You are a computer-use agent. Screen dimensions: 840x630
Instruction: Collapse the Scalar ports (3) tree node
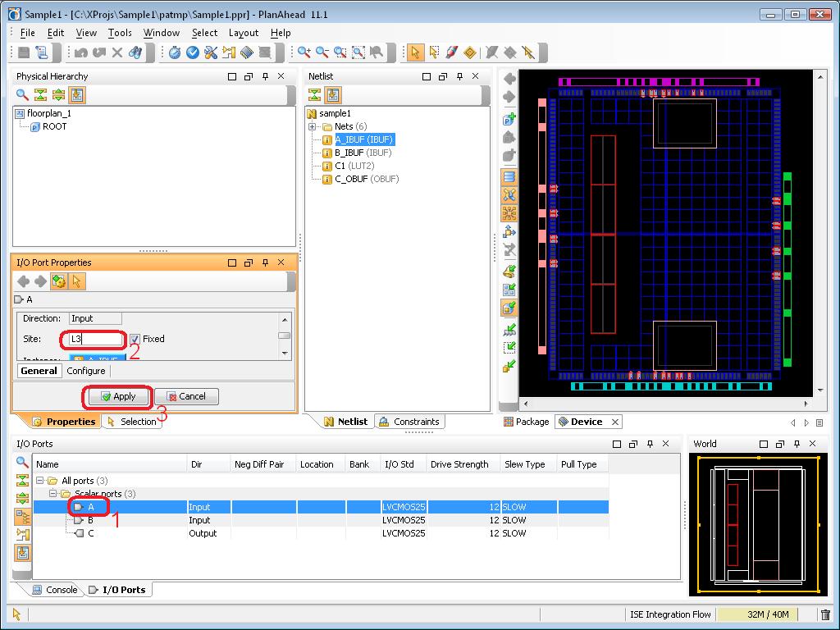[x=53, y=494]
